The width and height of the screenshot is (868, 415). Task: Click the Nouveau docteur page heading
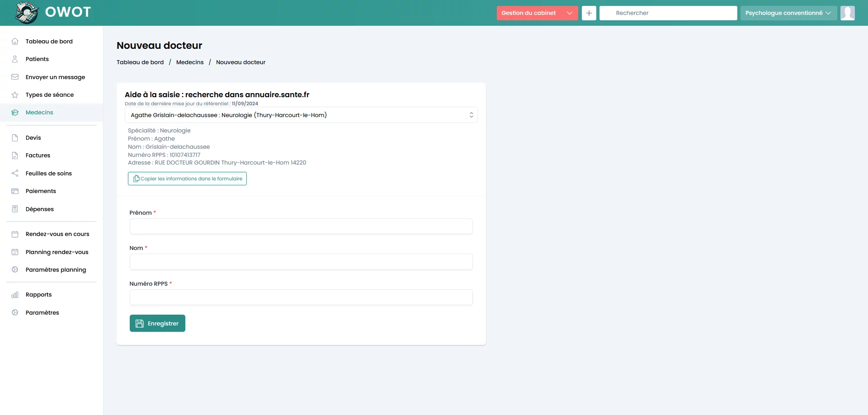tap(159, 45)
